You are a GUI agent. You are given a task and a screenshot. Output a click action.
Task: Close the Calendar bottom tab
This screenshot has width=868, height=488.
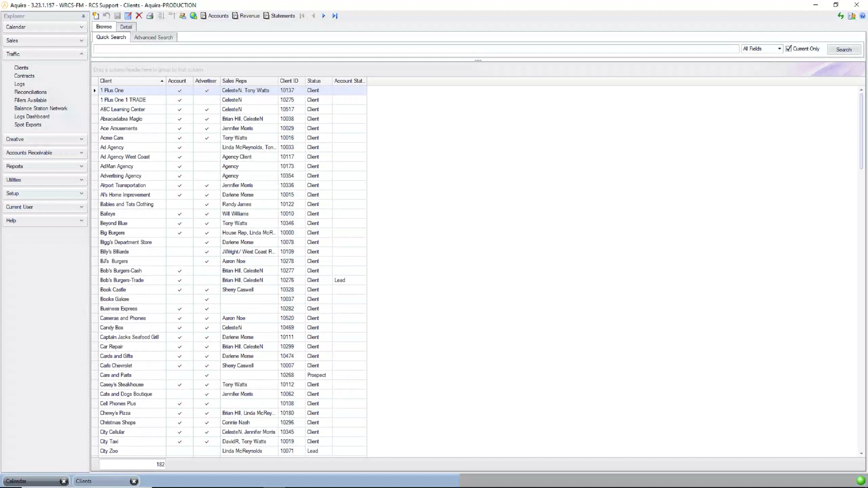(x=63, y=481)
